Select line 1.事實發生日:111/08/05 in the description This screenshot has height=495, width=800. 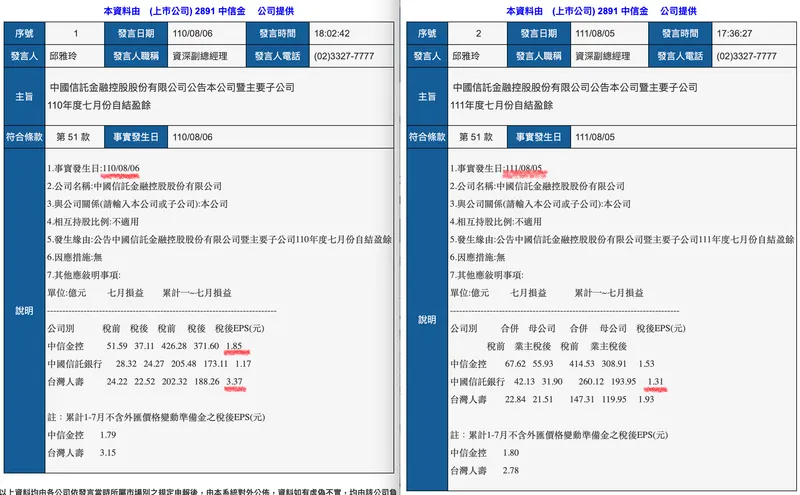pos(496,168)
